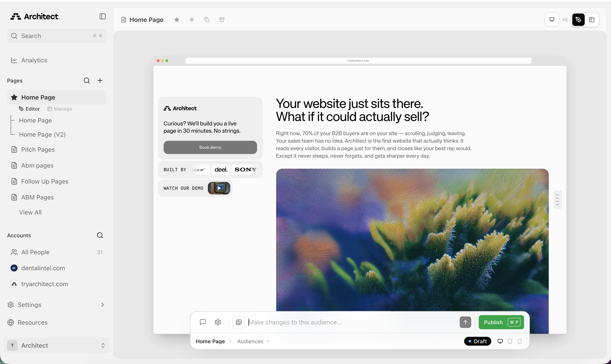Image resolution: width=611 pixels, height=364 pixels.
Task: Submit prompt with the up arrow button
Action: pyautogui.click(x=465, y=322)
